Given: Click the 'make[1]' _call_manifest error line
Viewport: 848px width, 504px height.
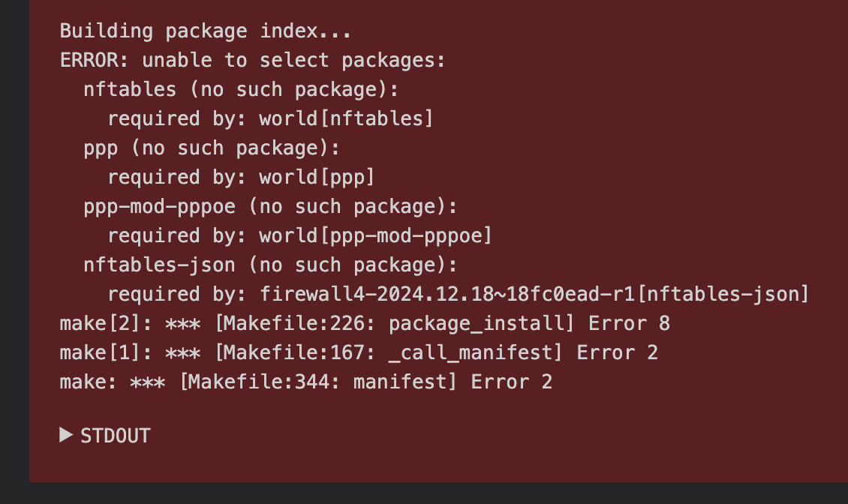Looking at the screenshot, I should pyautogui.click(x=359, y=352).
